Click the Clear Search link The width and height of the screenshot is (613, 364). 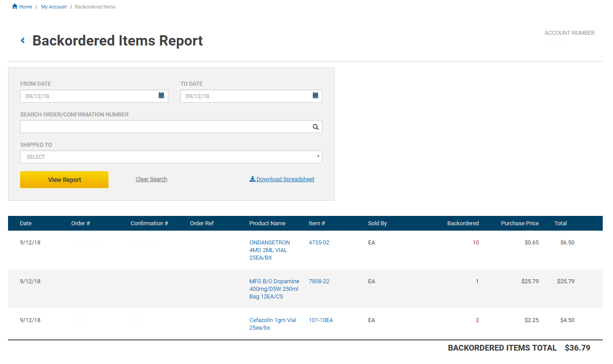(x=151, y=179)
